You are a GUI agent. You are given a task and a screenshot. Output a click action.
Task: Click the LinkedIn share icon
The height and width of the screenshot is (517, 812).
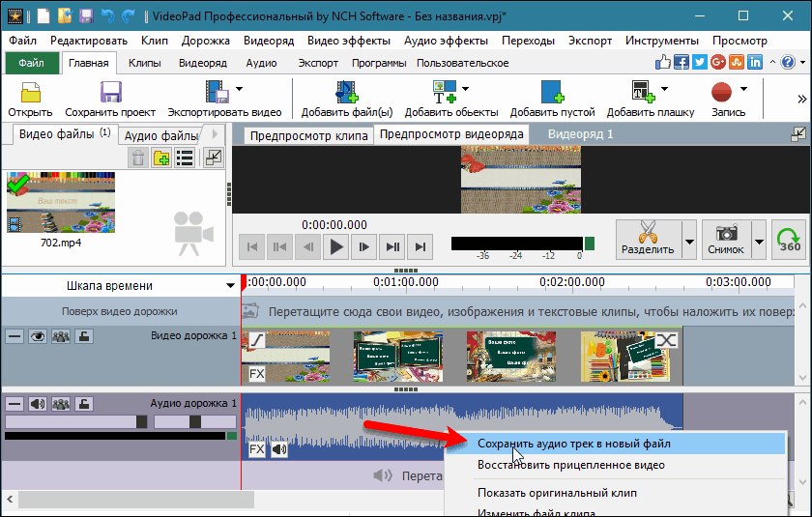point(755,63)
